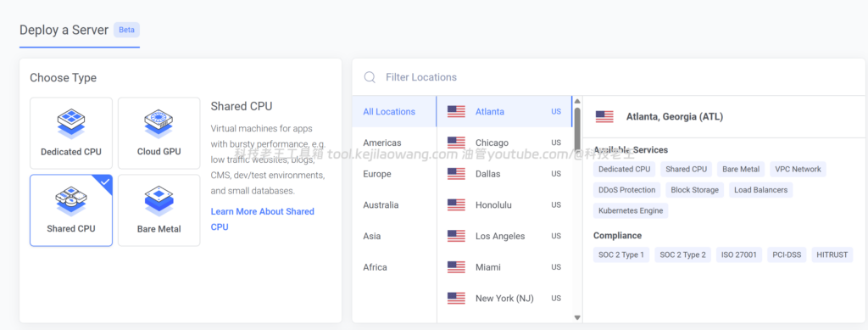
Task: Show All Locations region tab
Action: (x=394, y=111)
